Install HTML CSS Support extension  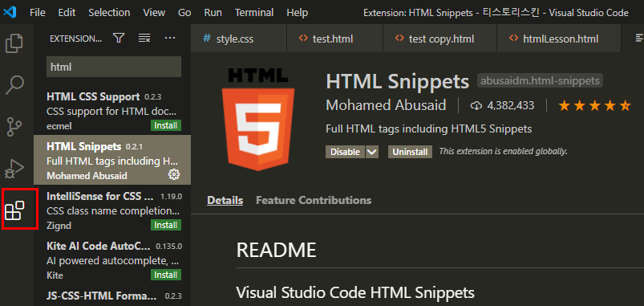(x=166, y=125)
